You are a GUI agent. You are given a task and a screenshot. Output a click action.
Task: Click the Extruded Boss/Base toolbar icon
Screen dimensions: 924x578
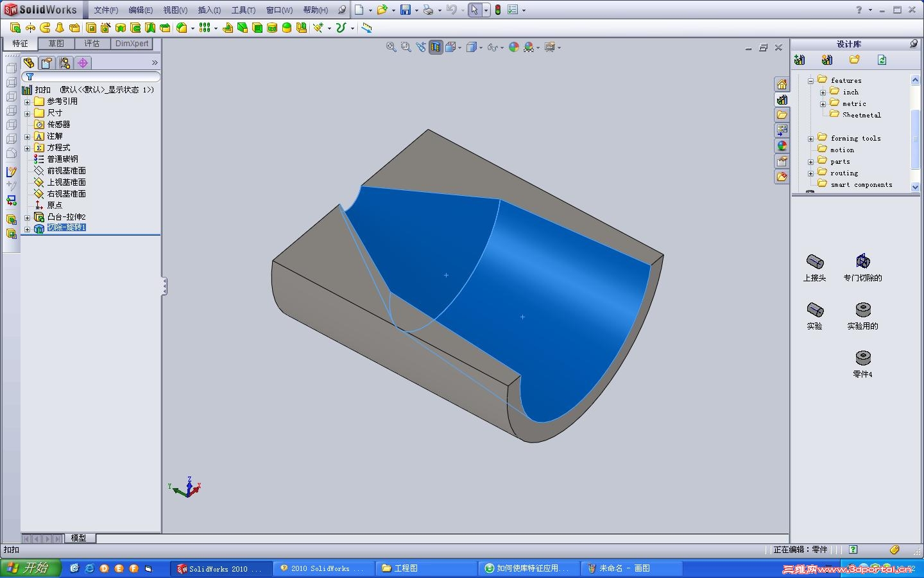(15, 28)
